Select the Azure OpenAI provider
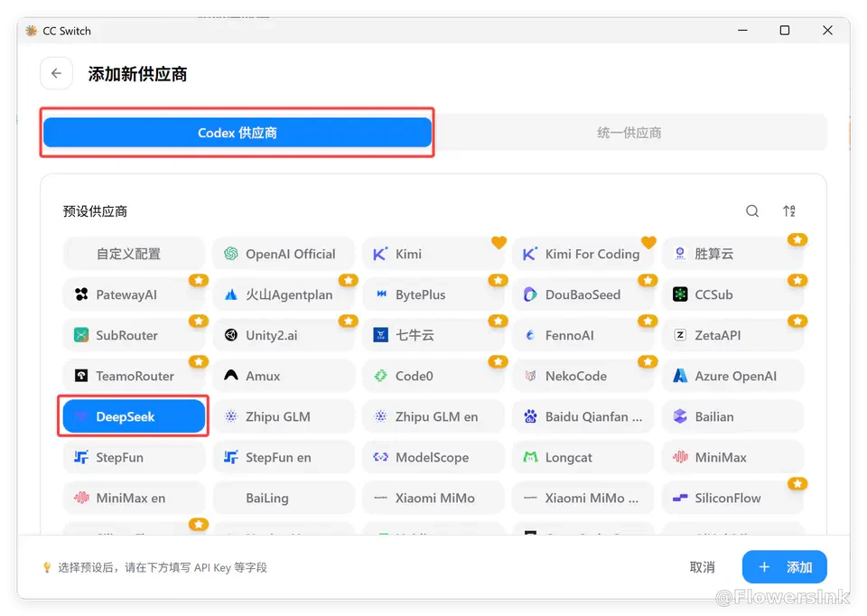The width and height of the screenshot is (867, 616). click(732, 376)
